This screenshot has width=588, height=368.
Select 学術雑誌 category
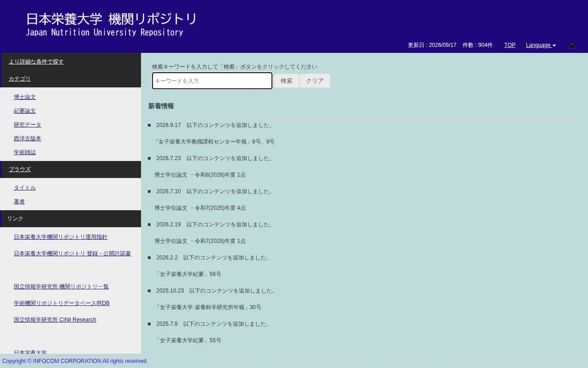pyautogui.click(x=25, y=152)
